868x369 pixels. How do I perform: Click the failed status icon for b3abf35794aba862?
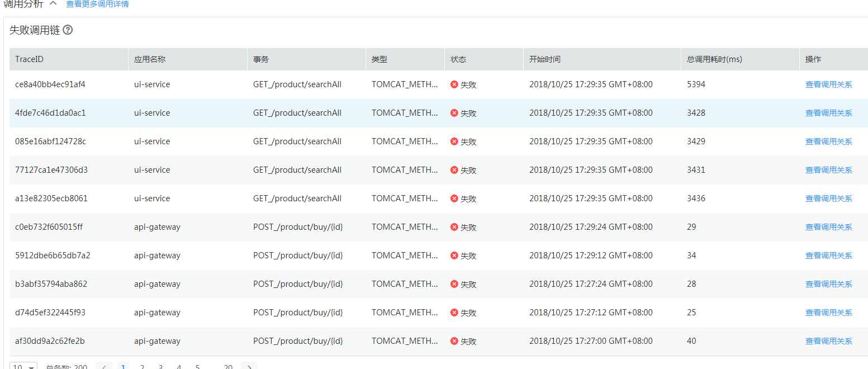(x=454, y=284)
